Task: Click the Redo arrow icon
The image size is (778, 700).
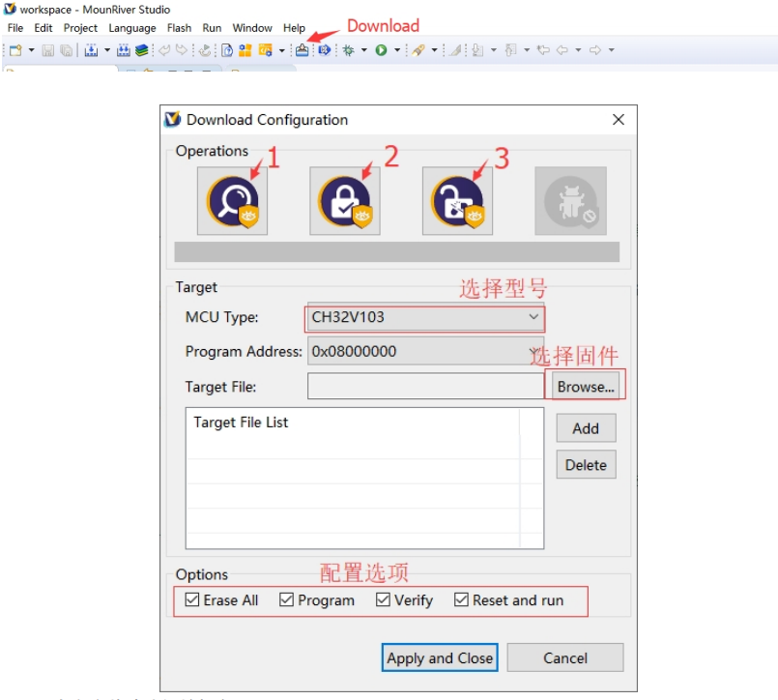Action: (182, 50)
